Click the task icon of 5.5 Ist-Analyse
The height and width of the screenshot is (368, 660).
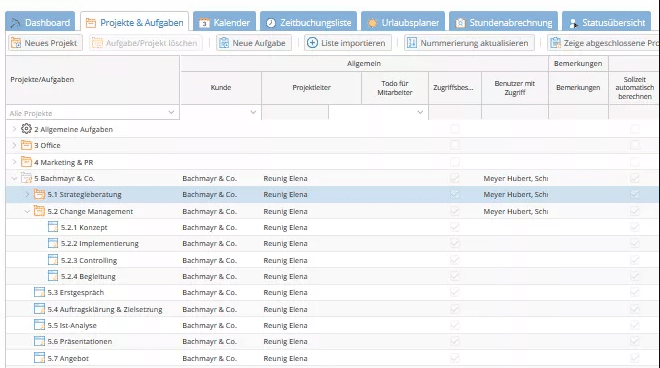[x=40, y=325]
